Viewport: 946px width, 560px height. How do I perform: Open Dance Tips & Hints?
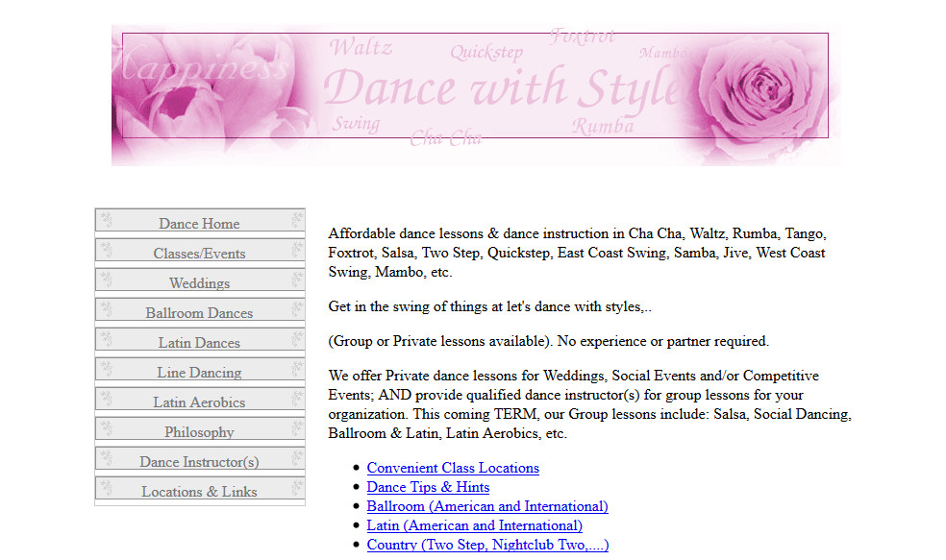coord(427,487)
